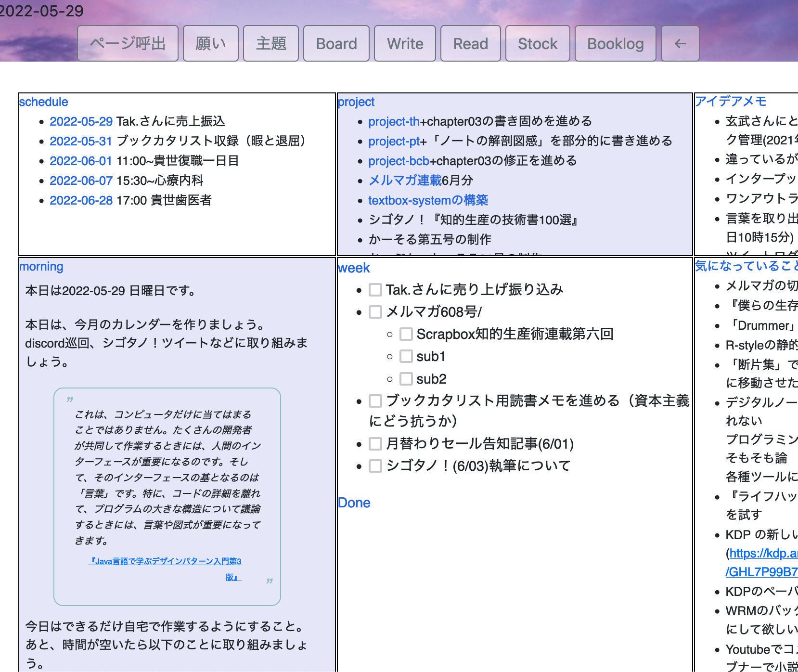798x672 pixels.
Task: Open the Board page
Action: [x=336, y=43]
